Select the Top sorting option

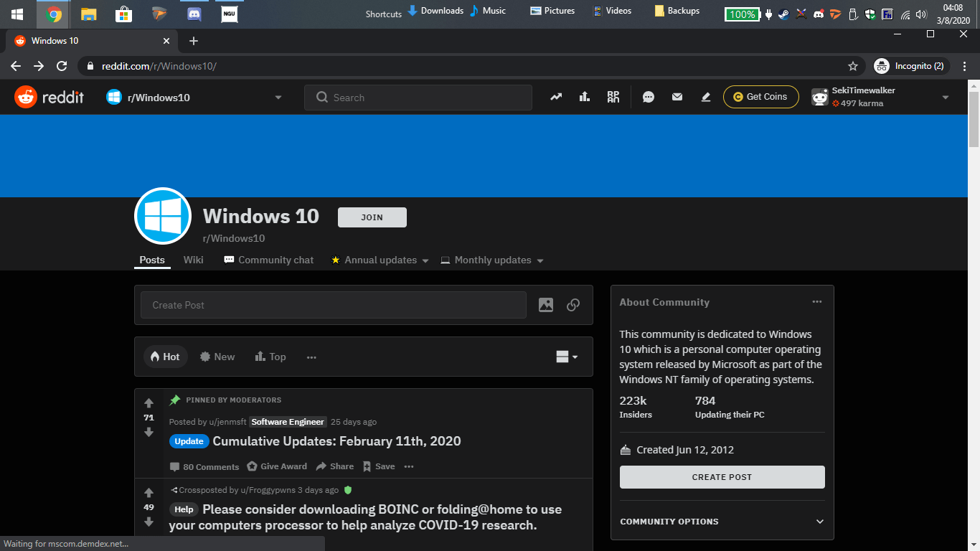coord(270,357)
